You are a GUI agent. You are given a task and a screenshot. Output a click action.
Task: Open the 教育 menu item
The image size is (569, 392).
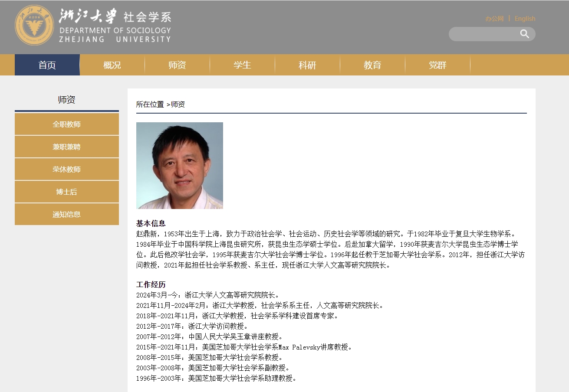point(372,65)
